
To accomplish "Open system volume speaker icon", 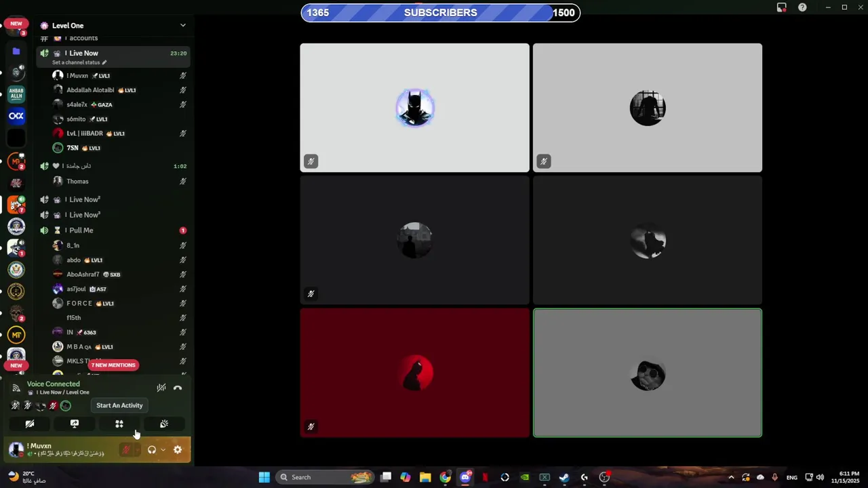I will (820, 477).
